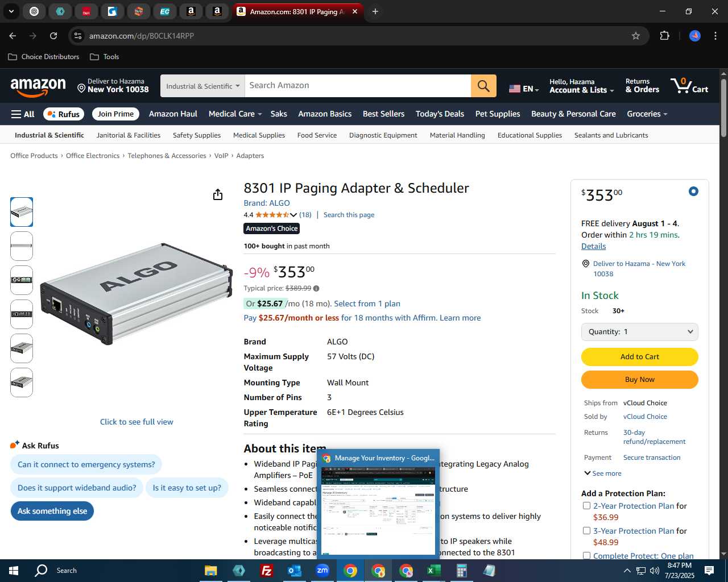Screen dimensions: 728x582
Task: Switch to the D&H pinned tab
Action: tap(86, 11)
